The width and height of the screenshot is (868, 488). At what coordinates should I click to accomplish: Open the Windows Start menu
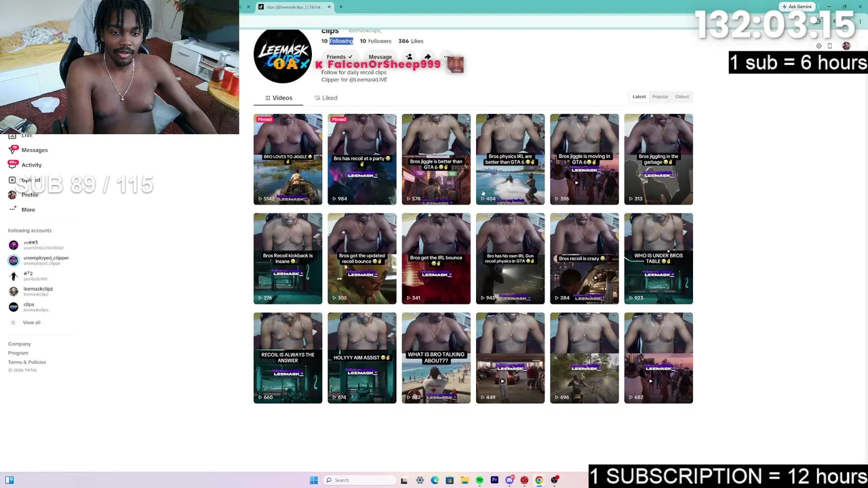tap(313, 480)
